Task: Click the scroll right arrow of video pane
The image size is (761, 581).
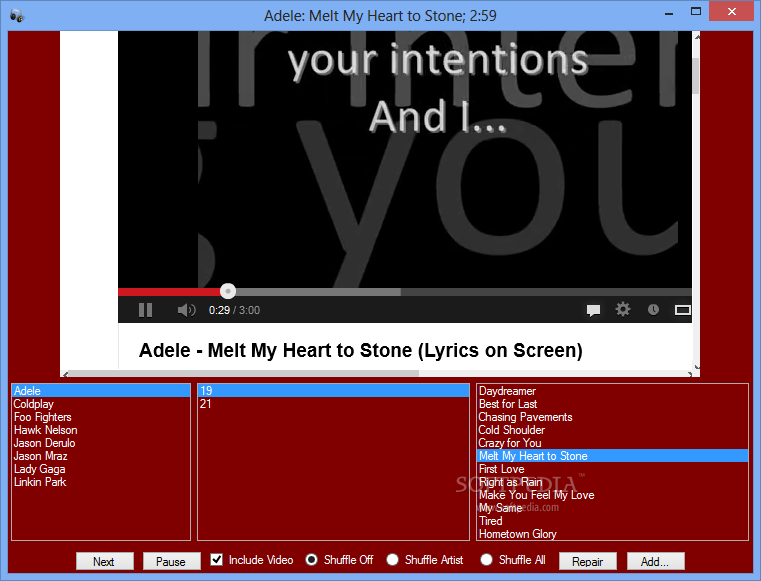Action: 689,374
